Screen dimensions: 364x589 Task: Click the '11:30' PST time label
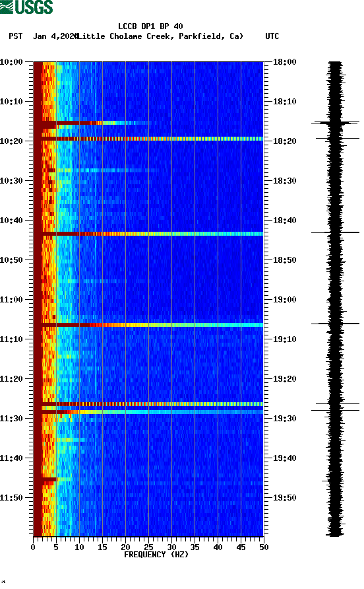click(x=11, y=419)
